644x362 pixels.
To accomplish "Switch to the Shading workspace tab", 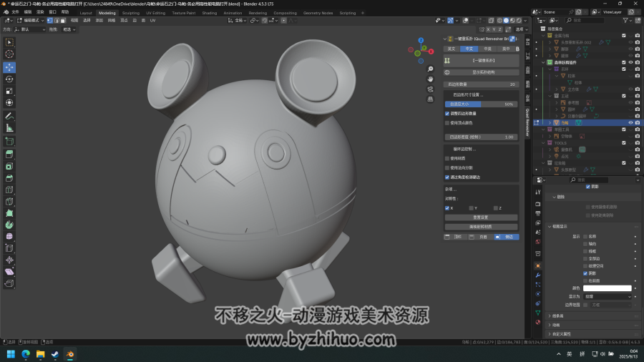I will click(210, 13).
